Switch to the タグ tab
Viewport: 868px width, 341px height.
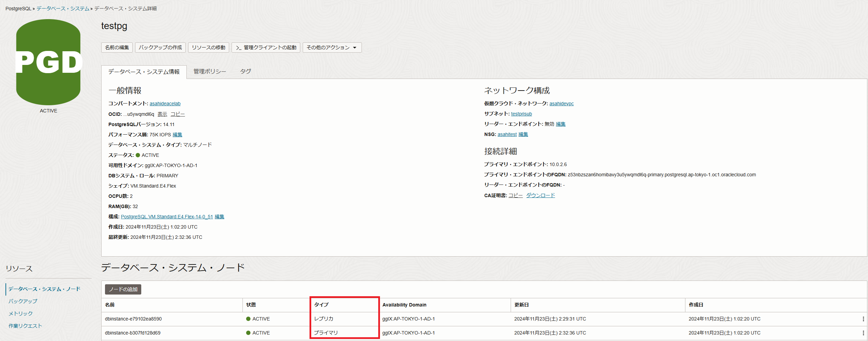tap(245, 71)
